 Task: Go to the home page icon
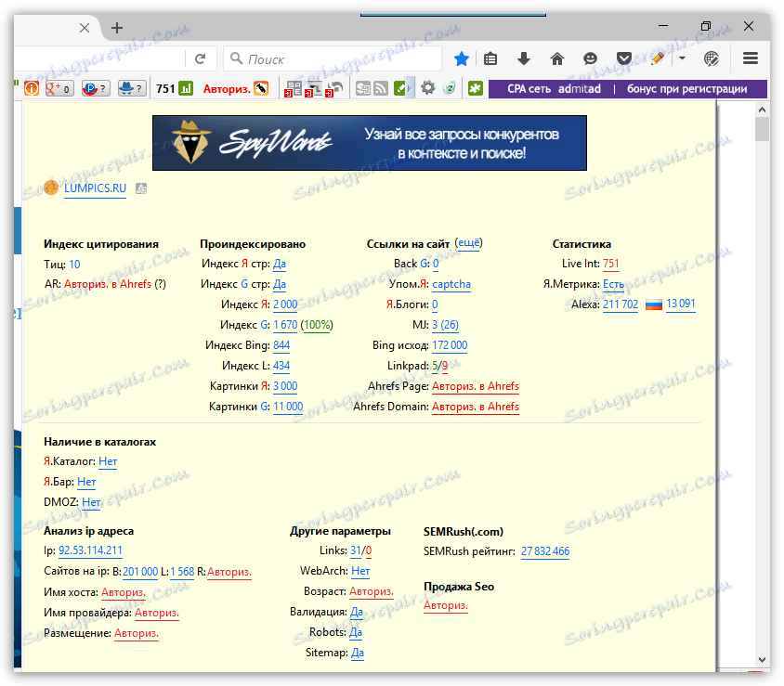tap(557, 59)
